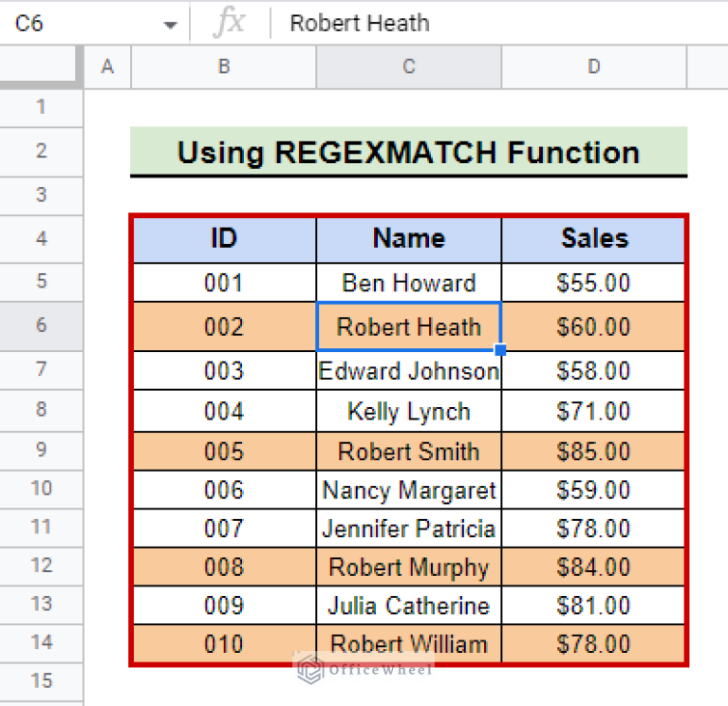Select column D header
Screen dimensions: 728x706
[x=593, y=66]
